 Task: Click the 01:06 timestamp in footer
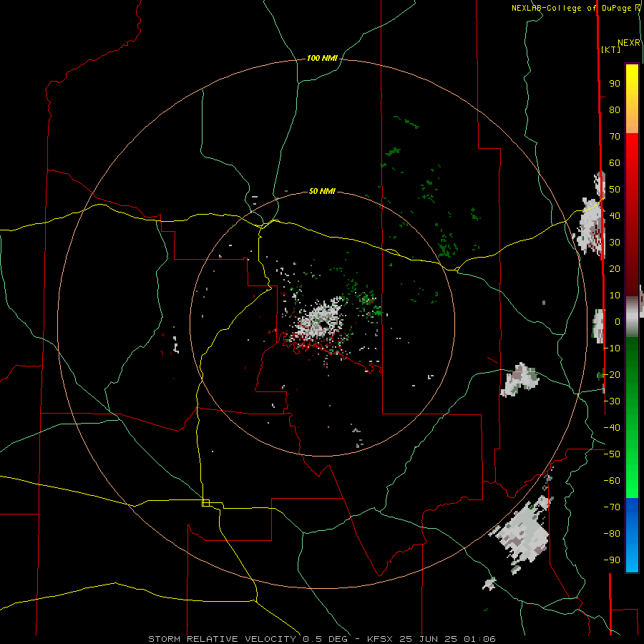[x=480, y=639]
